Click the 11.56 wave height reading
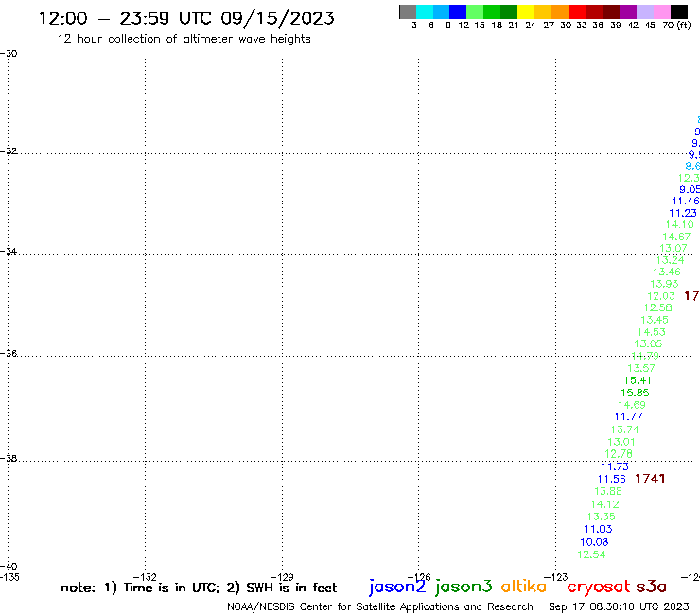Screen dimensions: 700x615 (x=612, y=479)
